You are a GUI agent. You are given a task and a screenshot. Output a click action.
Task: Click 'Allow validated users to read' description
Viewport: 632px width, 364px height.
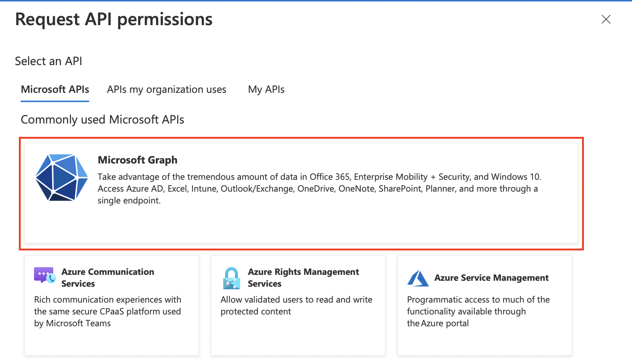click(296, 306)
